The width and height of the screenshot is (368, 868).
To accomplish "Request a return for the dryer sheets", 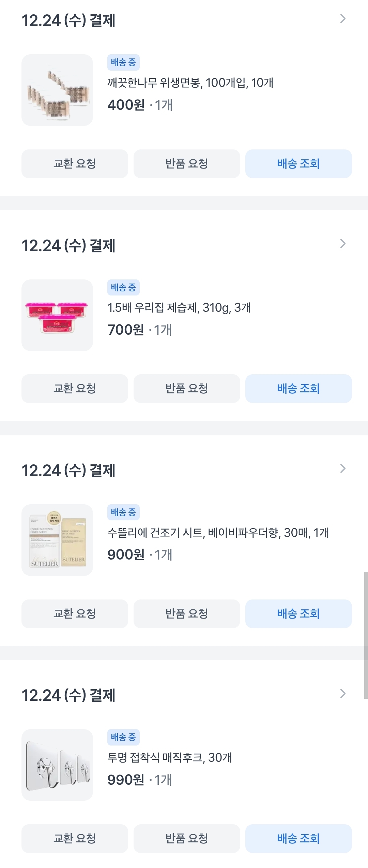I will tap(187, 614).
